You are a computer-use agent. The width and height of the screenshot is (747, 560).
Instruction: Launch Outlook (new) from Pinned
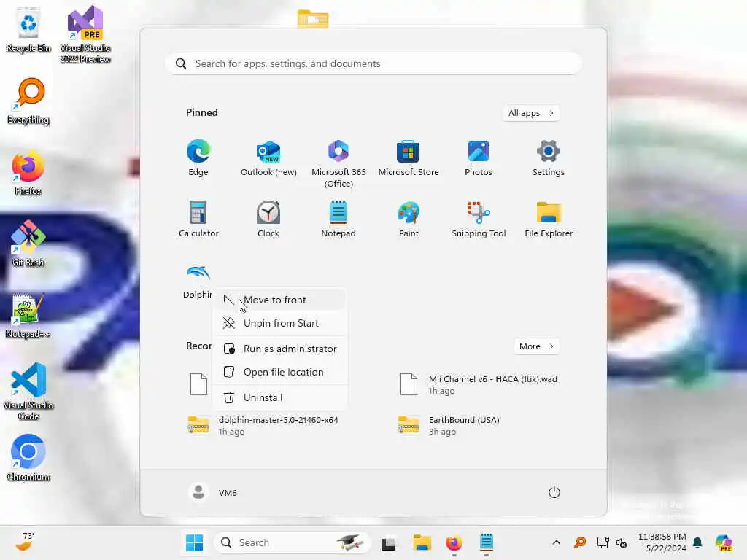[x=268, y=158]
